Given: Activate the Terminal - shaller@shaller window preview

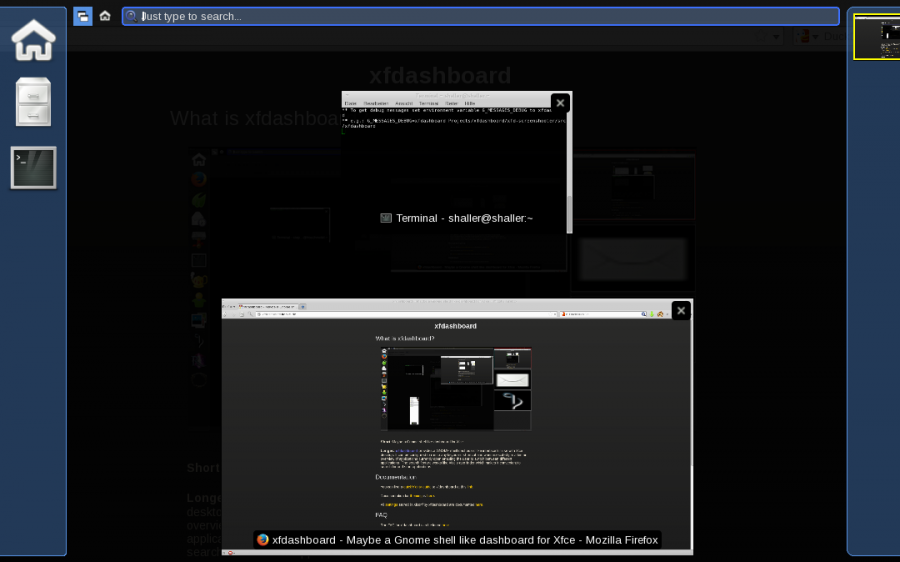Looking at the screenshot, I should [x=457, y=162].
